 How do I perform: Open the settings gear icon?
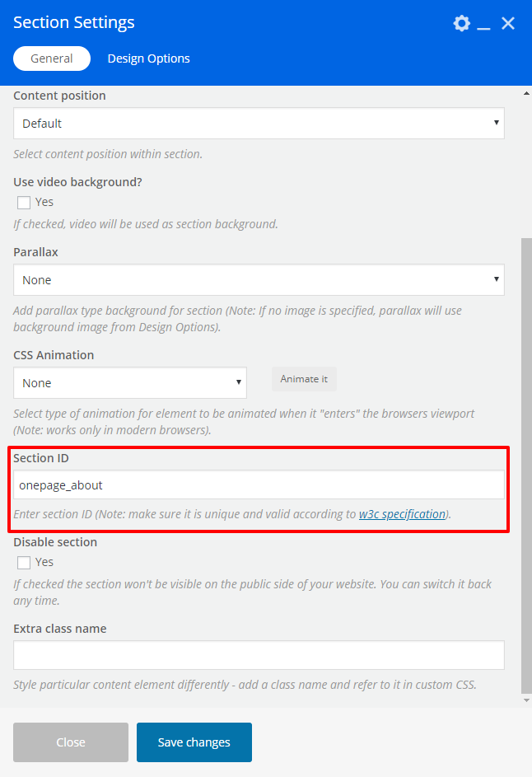pyautogui.click(x=462, y=23)
